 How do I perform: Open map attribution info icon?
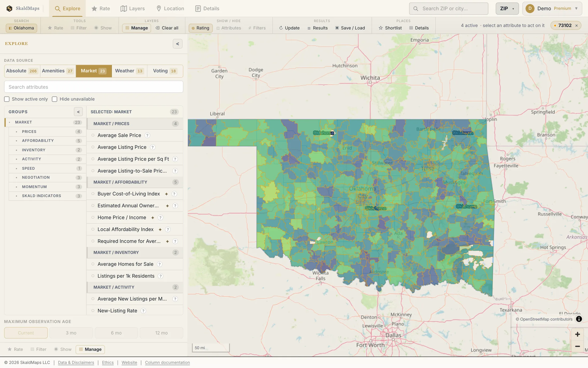click(579, 319)
